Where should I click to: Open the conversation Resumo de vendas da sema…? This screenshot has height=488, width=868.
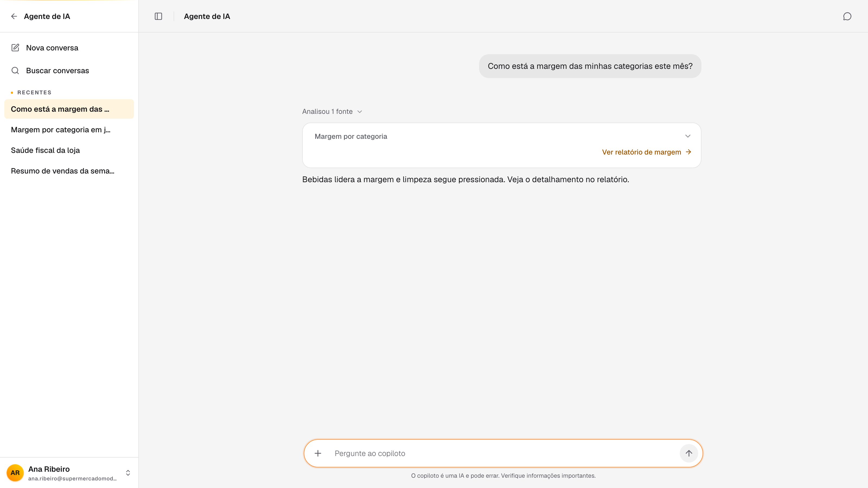click(69, 171)
